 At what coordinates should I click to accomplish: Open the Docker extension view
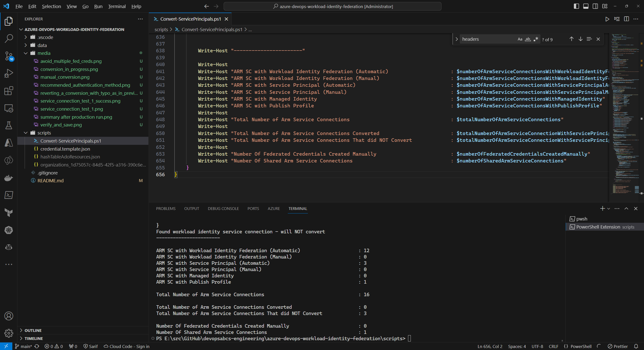click(9, 178)
